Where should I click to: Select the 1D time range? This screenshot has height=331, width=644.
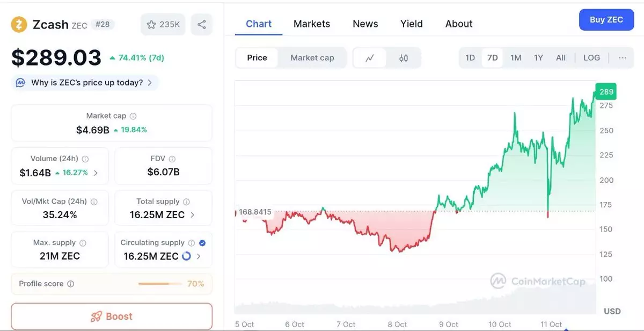[x=470, y=58]
